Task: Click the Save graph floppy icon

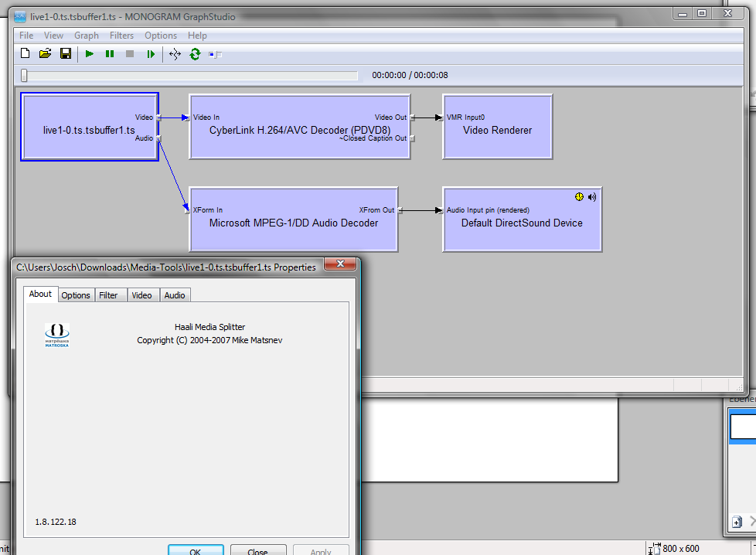Action: [x=66, y=53]
